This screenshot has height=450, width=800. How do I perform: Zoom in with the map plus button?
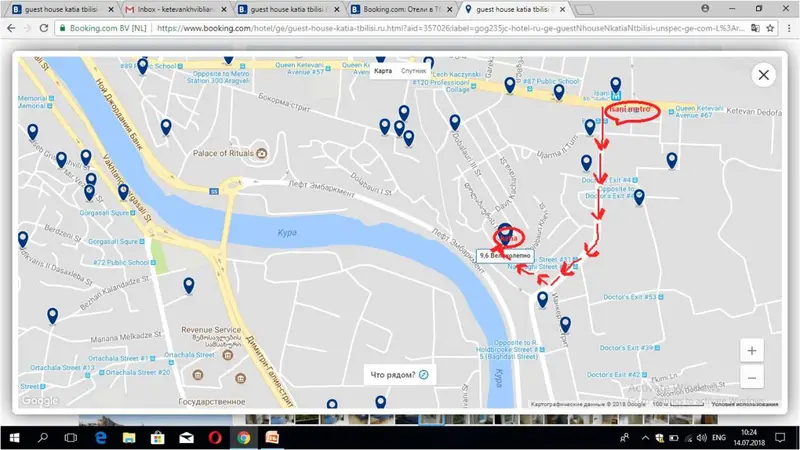point(752,351)
